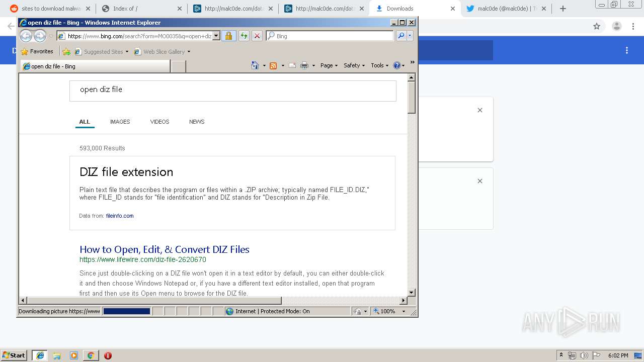
Task: Open the privacy/security status icon dropdown
Action: click(x=360, y=311)
